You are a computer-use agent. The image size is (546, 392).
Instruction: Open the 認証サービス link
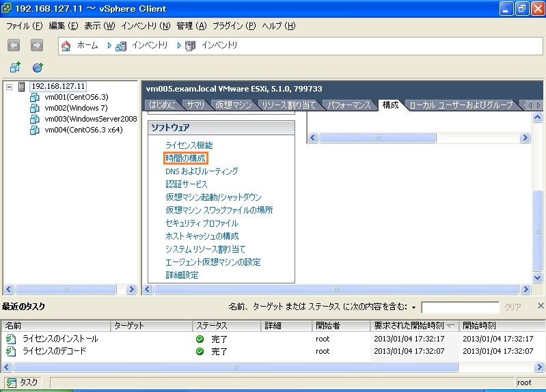187,184
